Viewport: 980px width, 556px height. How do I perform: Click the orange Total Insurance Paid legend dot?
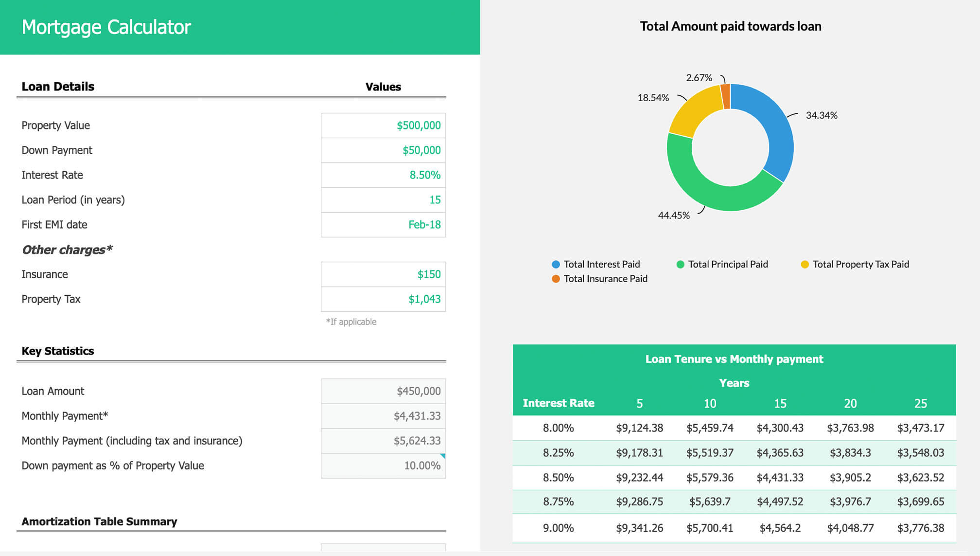coord(556,279)
